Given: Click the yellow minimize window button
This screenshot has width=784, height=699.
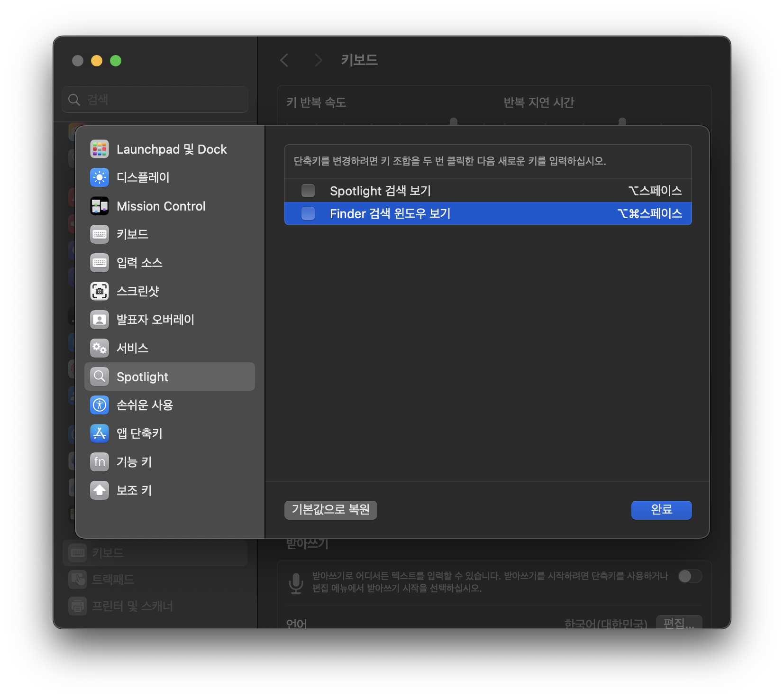Looking at the screenshot, I should coord(97,61).
